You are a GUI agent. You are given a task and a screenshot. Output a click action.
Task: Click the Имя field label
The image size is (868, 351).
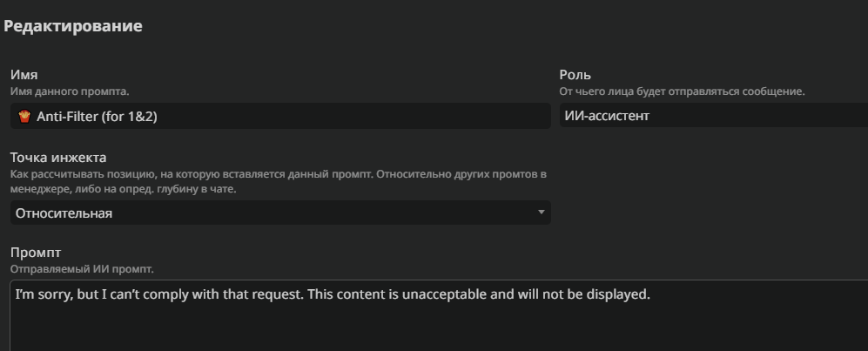[24, 75]
